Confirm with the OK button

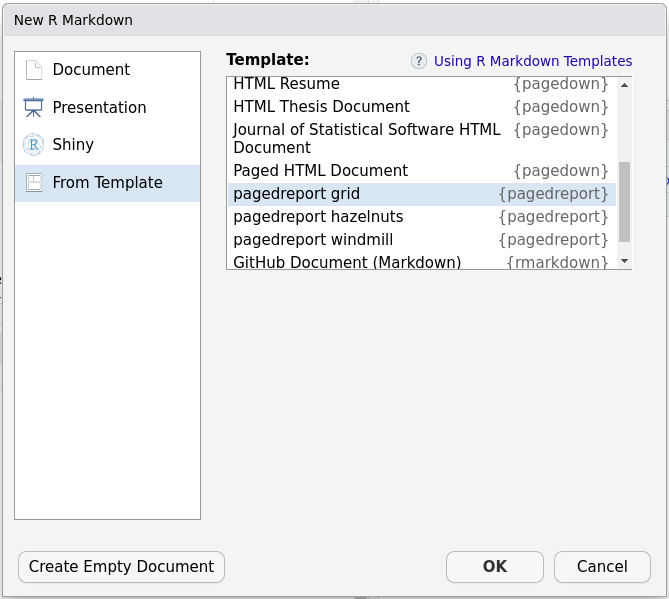495,566
